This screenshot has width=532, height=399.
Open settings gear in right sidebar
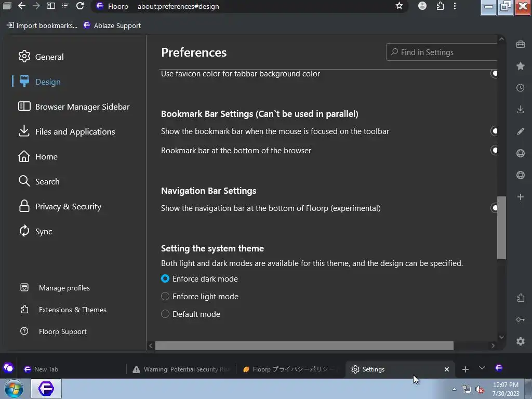tap(521, 341)
